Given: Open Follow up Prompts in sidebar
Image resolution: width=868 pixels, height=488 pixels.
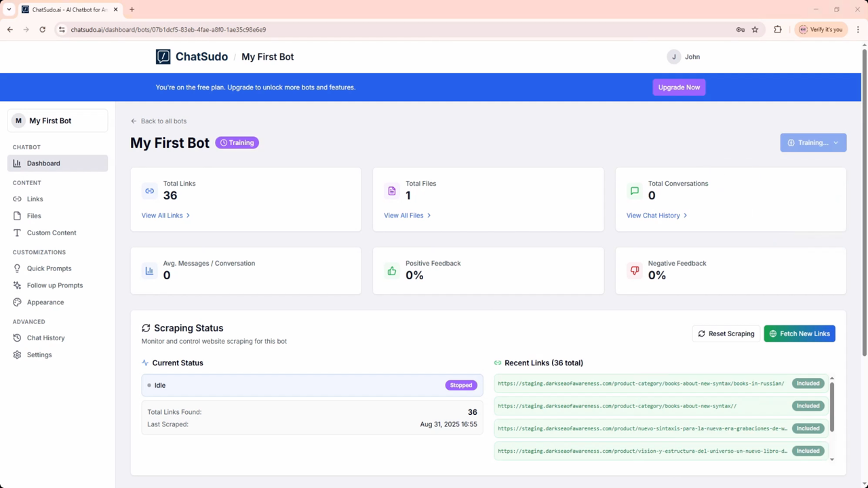Looking at the screenshot, I should pyautogui.click(x=58, y=285).
